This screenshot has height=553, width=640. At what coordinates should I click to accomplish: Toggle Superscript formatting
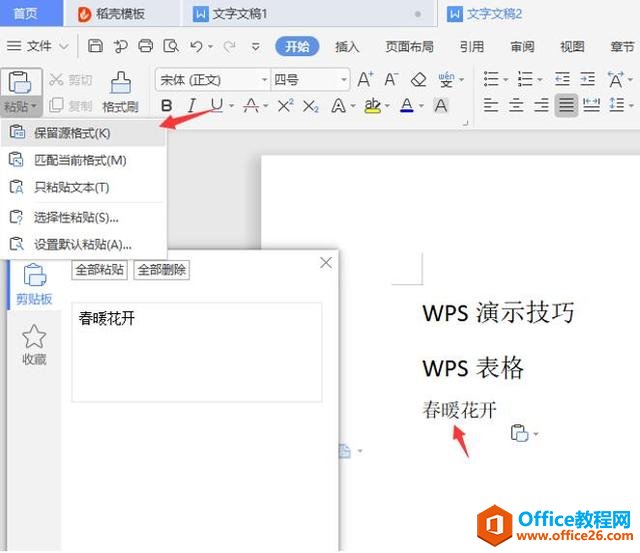(285, 106)
